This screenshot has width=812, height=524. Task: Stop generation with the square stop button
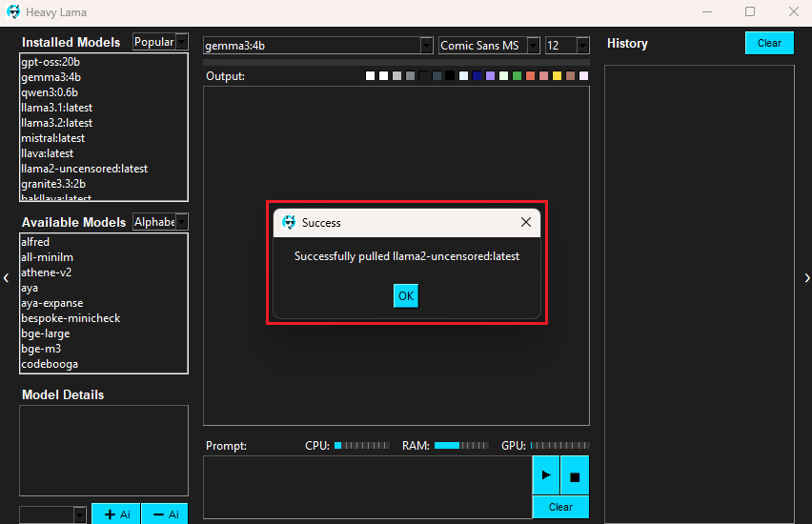click(x=575, y=474)
